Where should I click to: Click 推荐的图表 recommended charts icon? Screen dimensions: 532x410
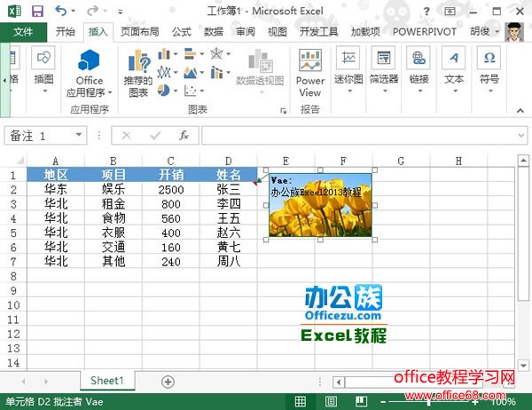tap(138, 73)
